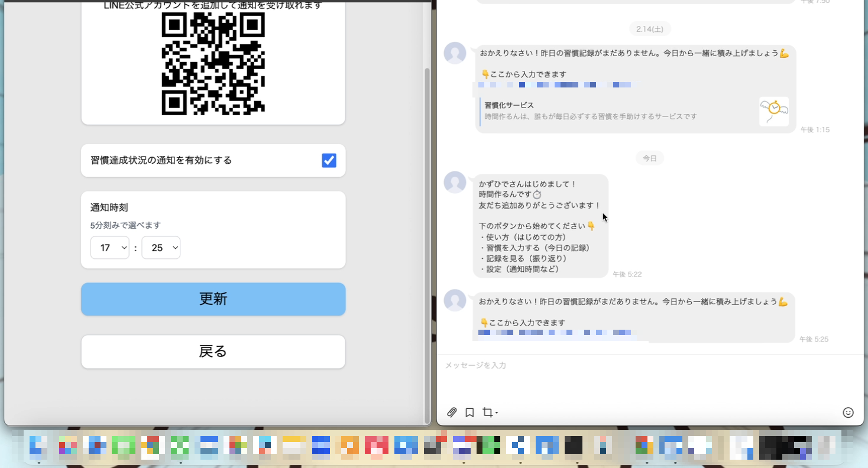The image size is (868, 468).
Task: Click the 午後 5:22 timestamp
Action: [627, 274]
